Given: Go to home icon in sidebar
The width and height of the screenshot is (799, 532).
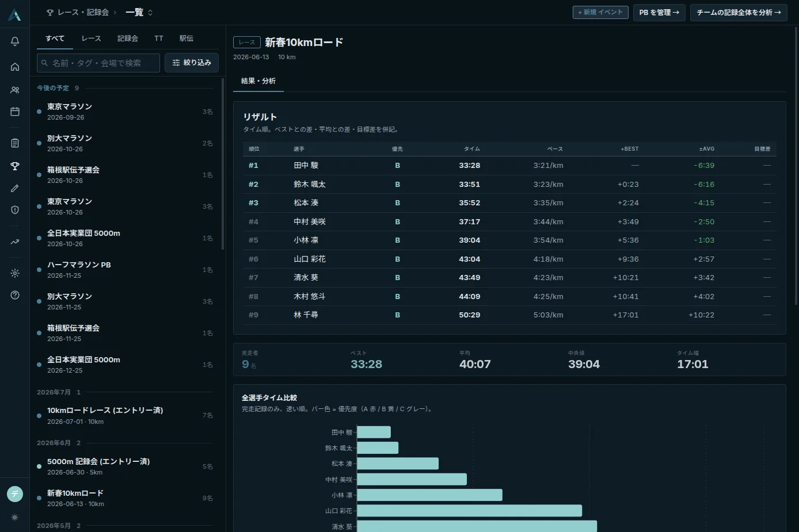Looking at the screenshot, I should pyautogui.click(x=15, y=67).
